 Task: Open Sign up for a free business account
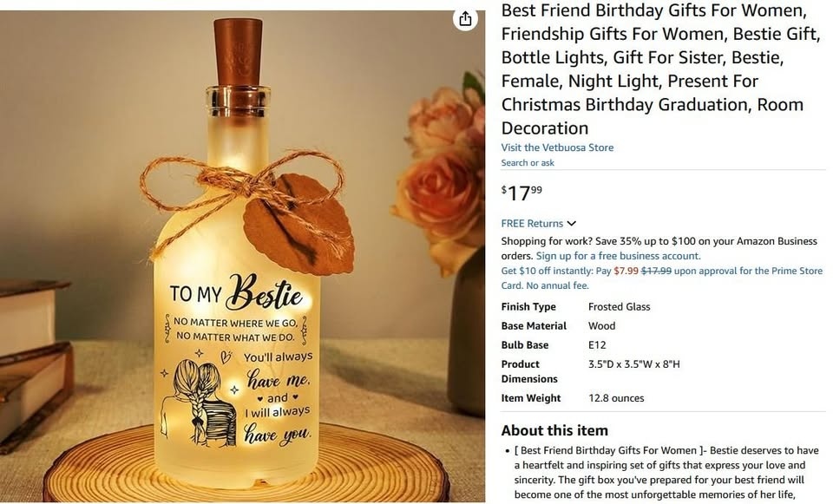619,256
